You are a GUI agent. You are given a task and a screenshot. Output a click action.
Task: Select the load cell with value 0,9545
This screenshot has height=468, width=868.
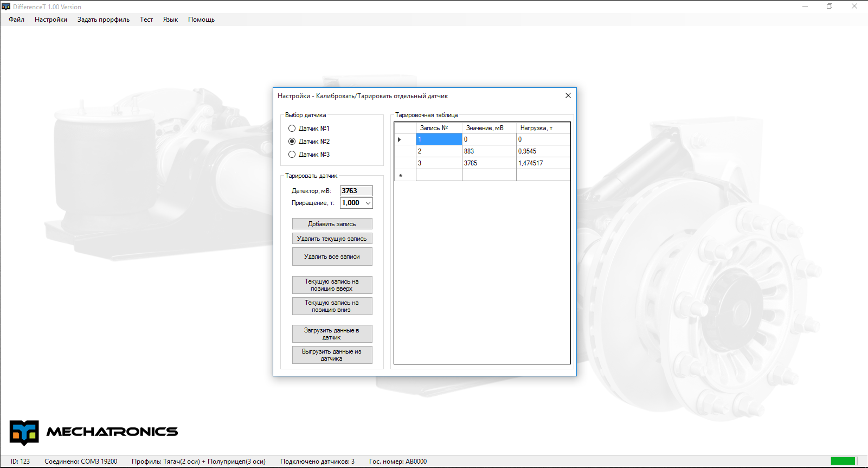pos(543,151)
